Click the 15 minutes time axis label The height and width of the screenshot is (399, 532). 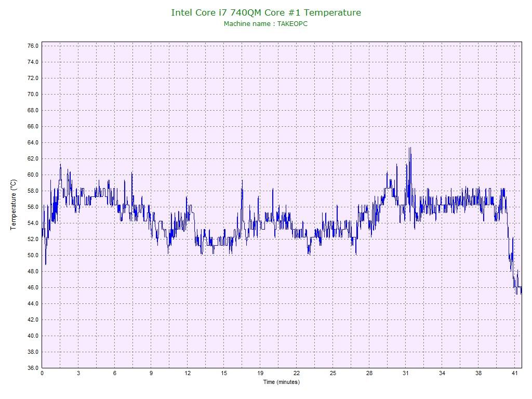coord(224,373)
